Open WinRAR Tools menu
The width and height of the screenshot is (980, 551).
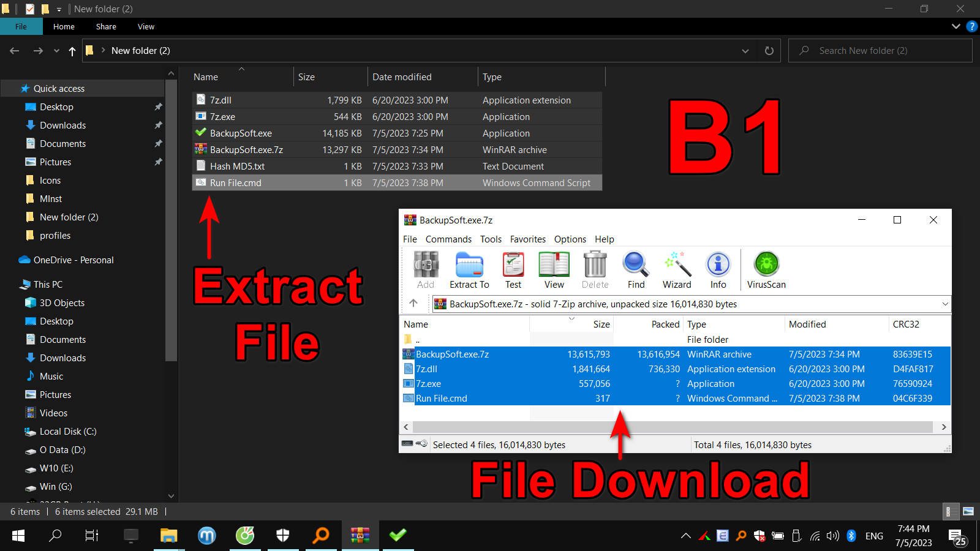pyautogui.click(x=491, y=239)
